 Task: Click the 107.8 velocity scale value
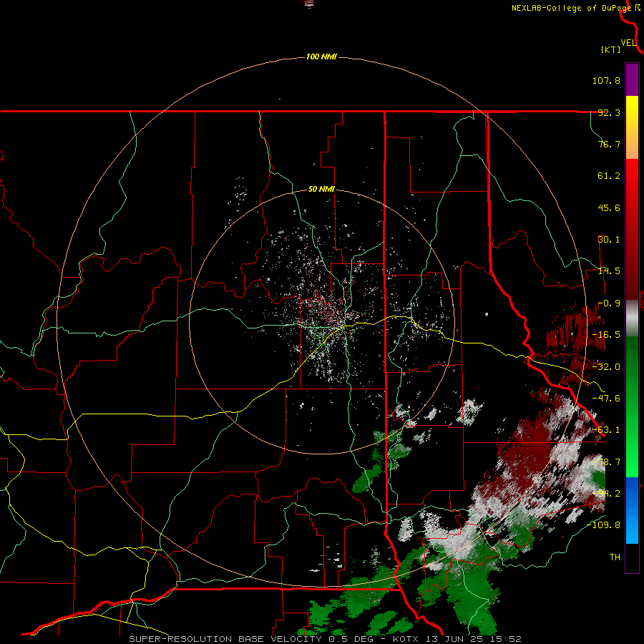[606, 80]
